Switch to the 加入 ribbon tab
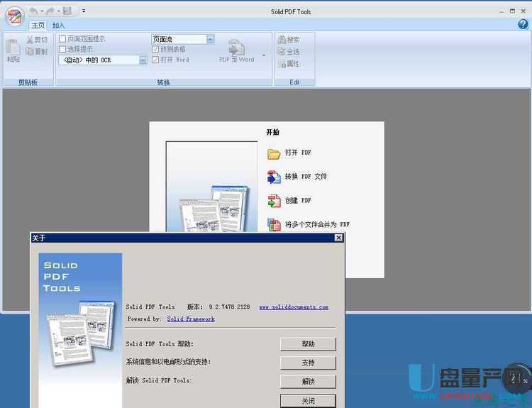 point(58,26)
